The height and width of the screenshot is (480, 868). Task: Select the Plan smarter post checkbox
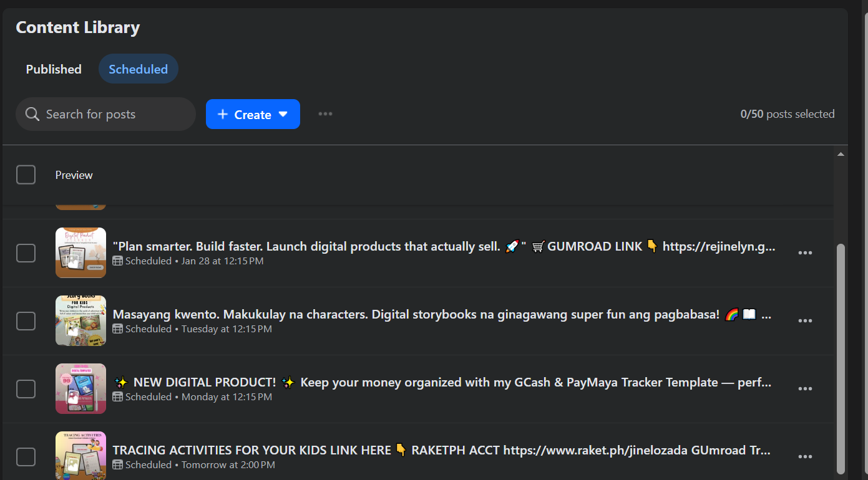(26, 253)
